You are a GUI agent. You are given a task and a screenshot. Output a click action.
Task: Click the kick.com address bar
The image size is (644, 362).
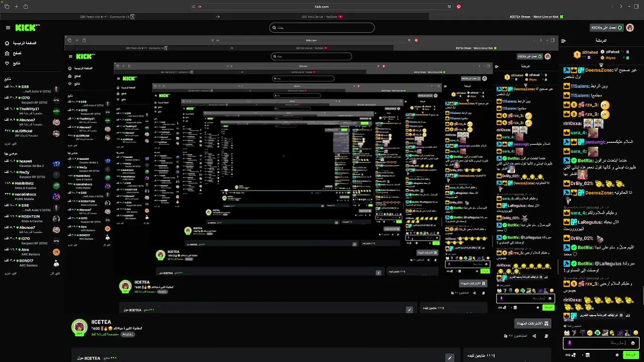[322, 7]
